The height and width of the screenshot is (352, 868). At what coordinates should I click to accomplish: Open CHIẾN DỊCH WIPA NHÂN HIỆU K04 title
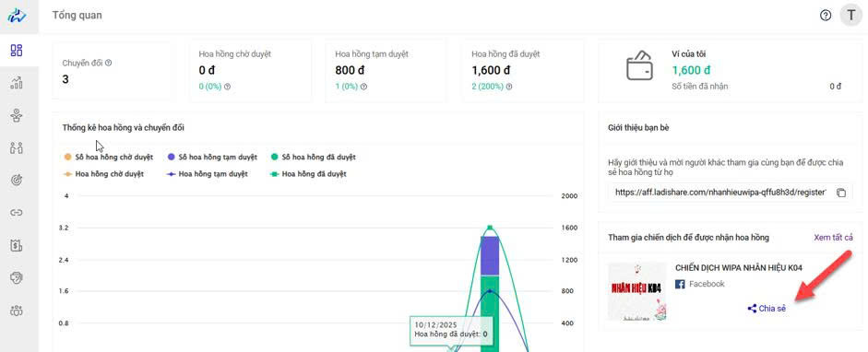click(739, 268)
